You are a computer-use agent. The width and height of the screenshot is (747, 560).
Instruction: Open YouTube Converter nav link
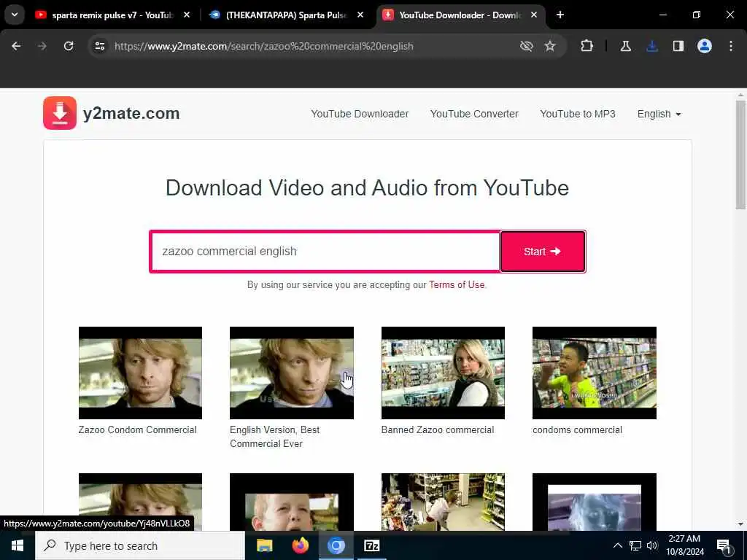(474, 114)
